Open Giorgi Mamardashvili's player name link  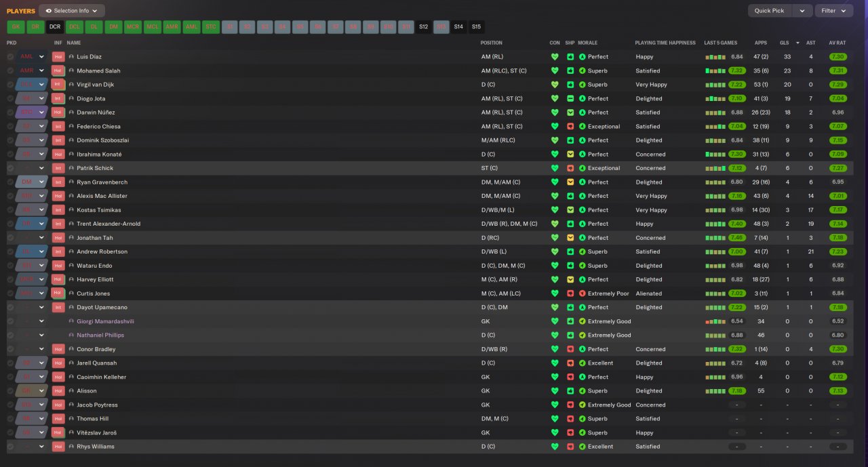coord(105,321)
